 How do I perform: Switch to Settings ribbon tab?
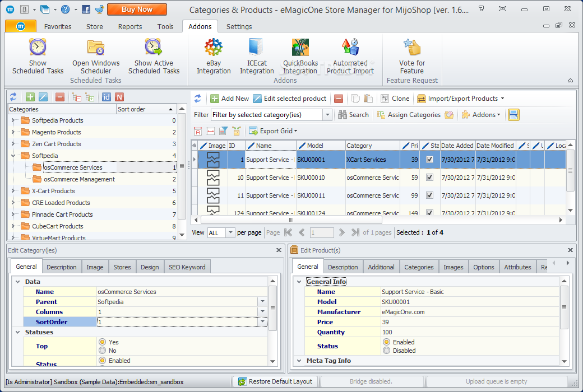(x=239, y=26)
